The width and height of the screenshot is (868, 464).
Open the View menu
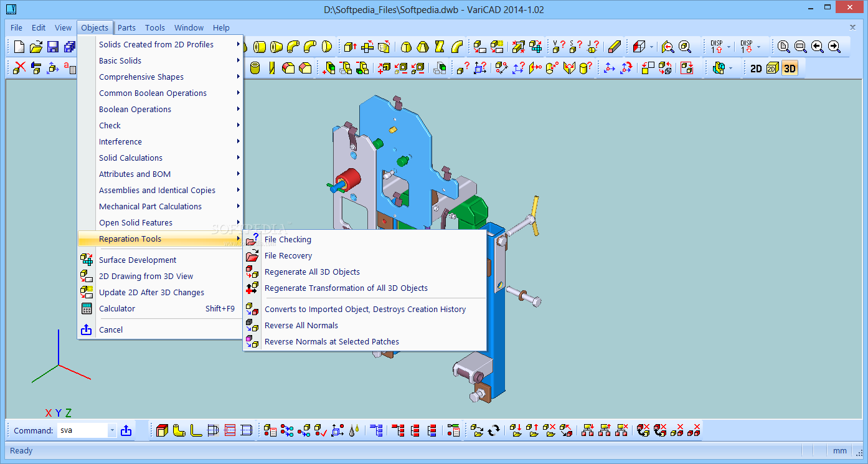coord(63,27)
